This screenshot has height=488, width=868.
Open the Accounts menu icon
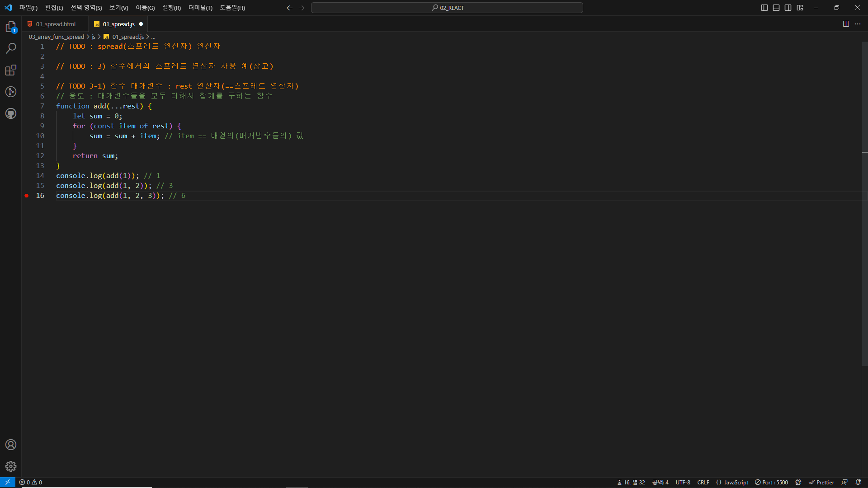[x=11, y=445]
